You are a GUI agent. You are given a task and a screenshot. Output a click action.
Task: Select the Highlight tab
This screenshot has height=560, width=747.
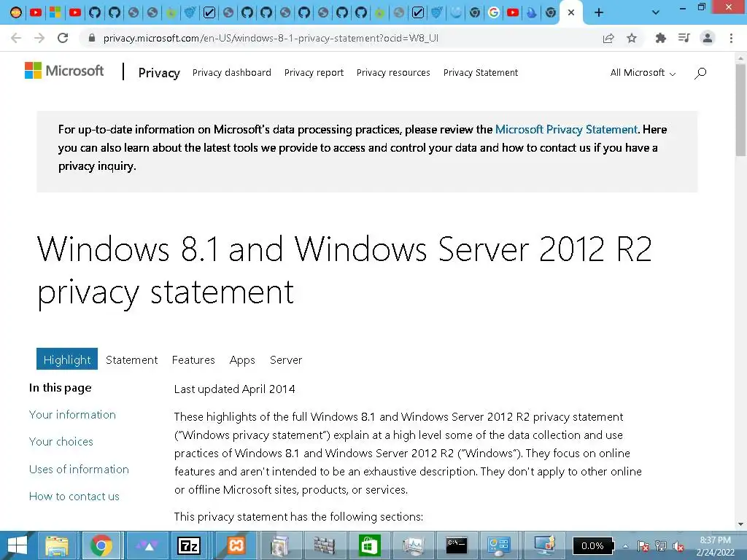click(x=67, y=359)
